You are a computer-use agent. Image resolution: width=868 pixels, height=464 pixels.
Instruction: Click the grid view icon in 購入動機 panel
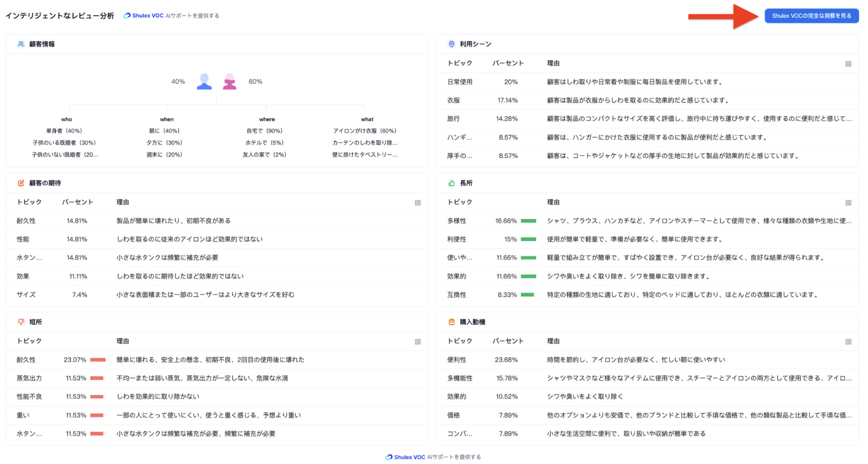[848, 342]
